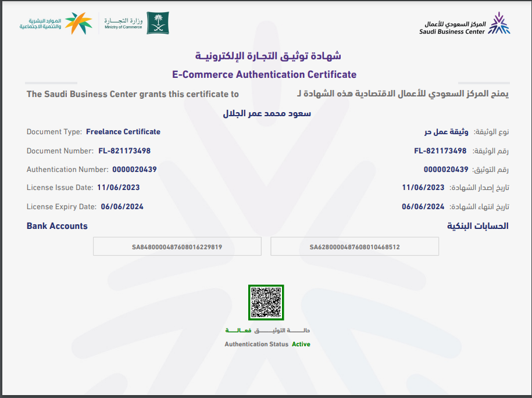Click the Arabic expiry date value 06/06/2024
The image size is (532, 398).
pyautogui.click(x=423, y=207)
